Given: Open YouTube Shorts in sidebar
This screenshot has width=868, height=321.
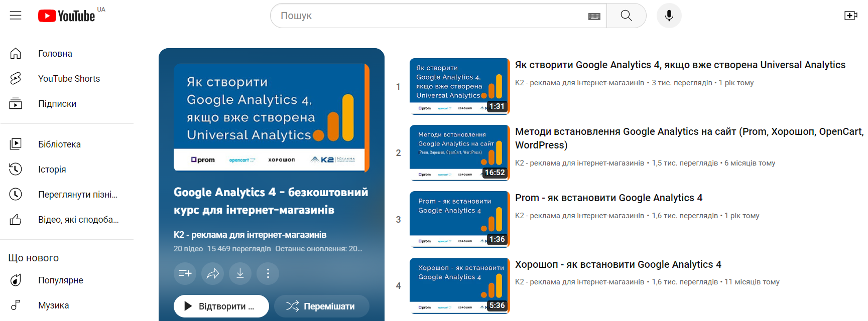Looking at the screenshot, I should point(69,79).
